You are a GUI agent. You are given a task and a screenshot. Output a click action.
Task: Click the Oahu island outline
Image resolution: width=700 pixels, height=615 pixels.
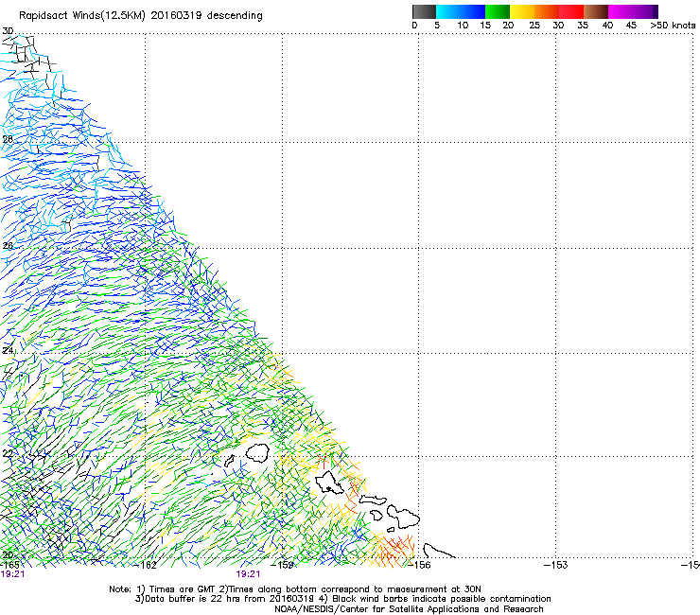click(x=329, y=483)
